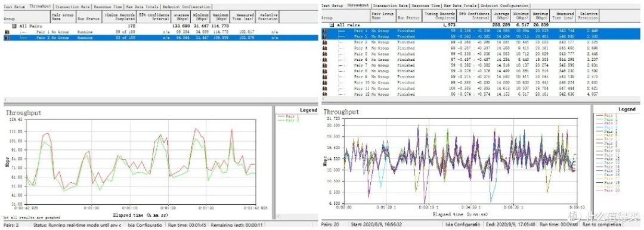Open Response Time tab in 20-pair window
The image size is (644, 230).
pos(425,6)
